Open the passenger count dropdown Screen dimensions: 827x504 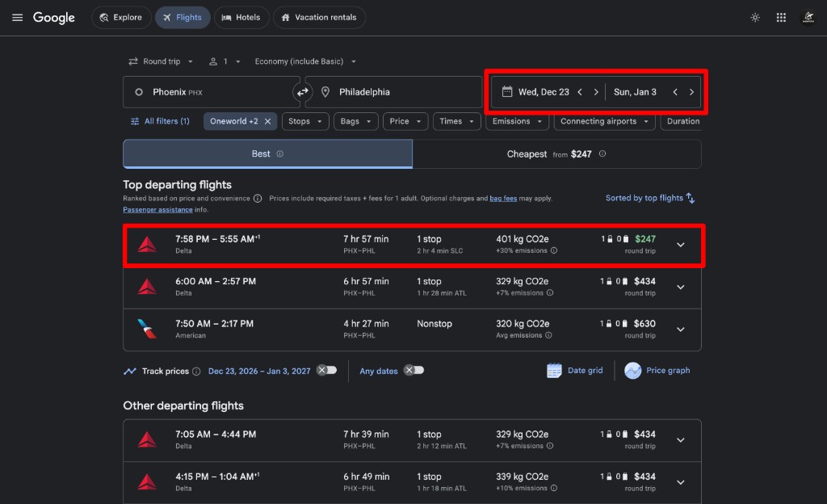coord(225,61)
